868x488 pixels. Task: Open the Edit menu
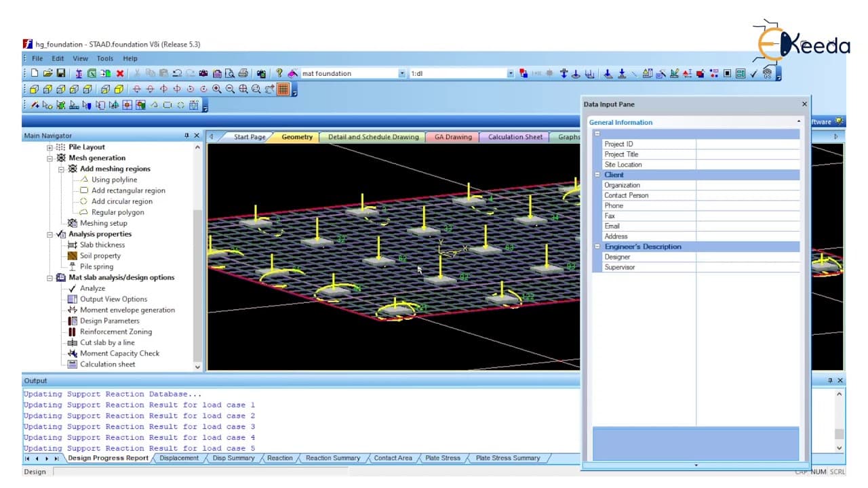(x=58, y=59)
